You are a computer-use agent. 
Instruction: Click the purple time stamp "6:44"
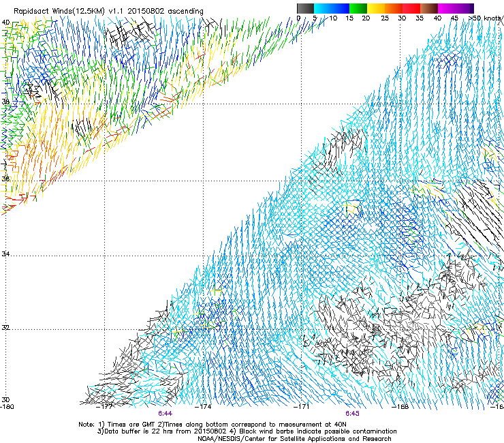click(x=166, y=414)
